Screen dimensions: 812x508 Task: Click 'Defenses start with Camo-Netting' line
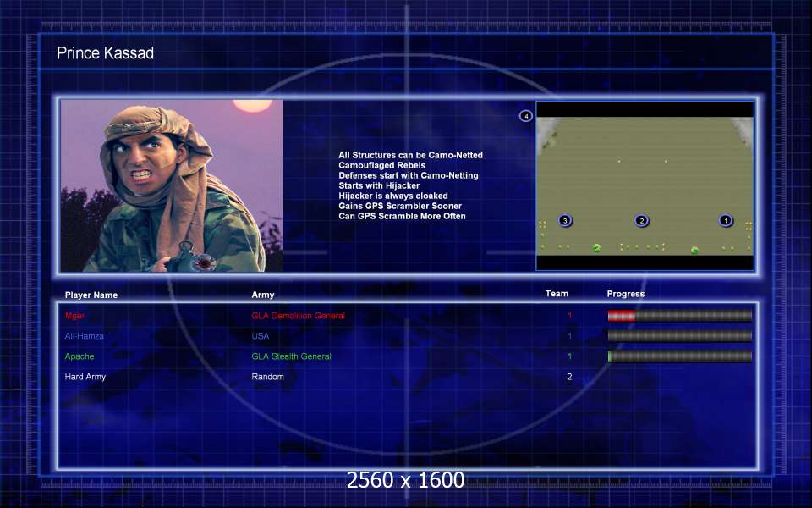pyautogui.click(x=409, y=175)
